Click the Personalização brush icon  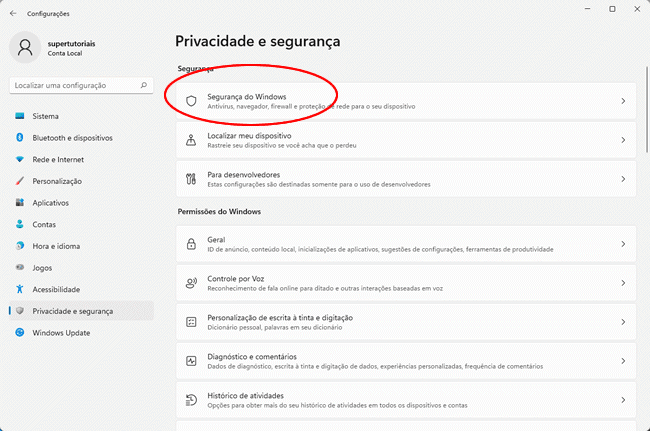tap(19, 181)
